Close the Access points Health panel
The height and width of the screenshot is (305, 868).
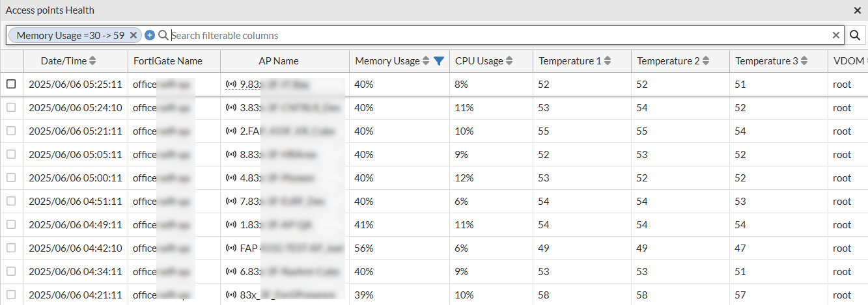858,10
